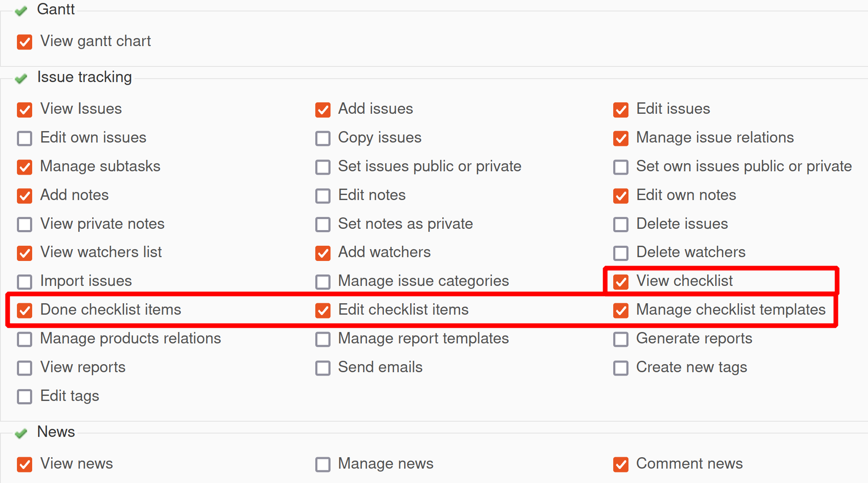This screenshot has height=483, width=868.
Task: Click the green check icon beside Gantt
Action: point(21,11)
